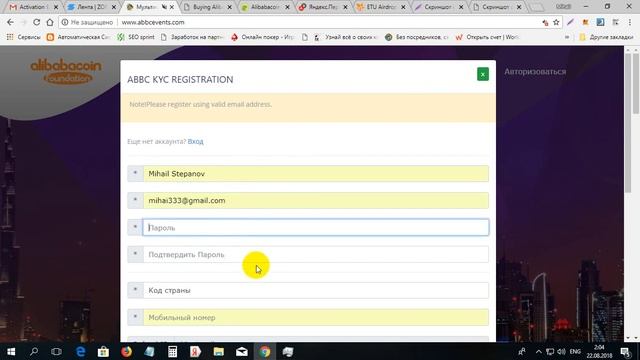Click the Chrome taskbar icon

(x=265, y=351)
